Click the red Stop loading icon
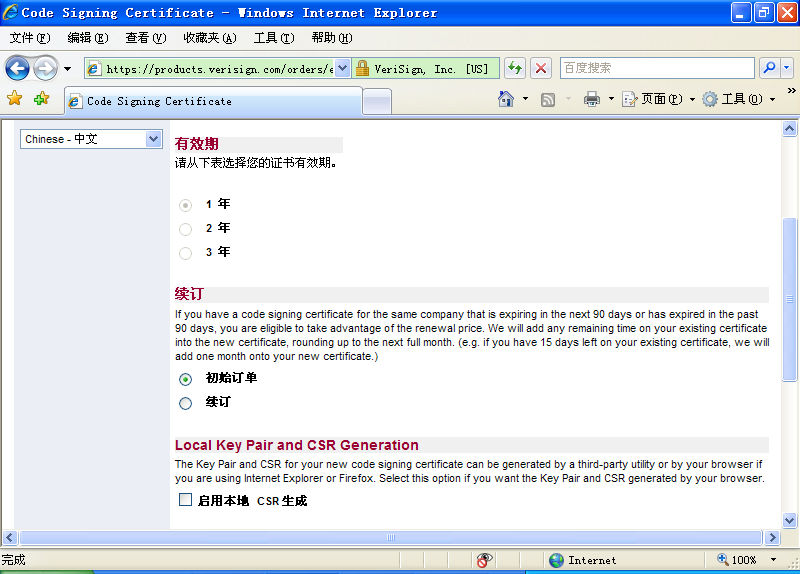The width and height of the screenshot is (800, 574). click(x=541, y=68)
